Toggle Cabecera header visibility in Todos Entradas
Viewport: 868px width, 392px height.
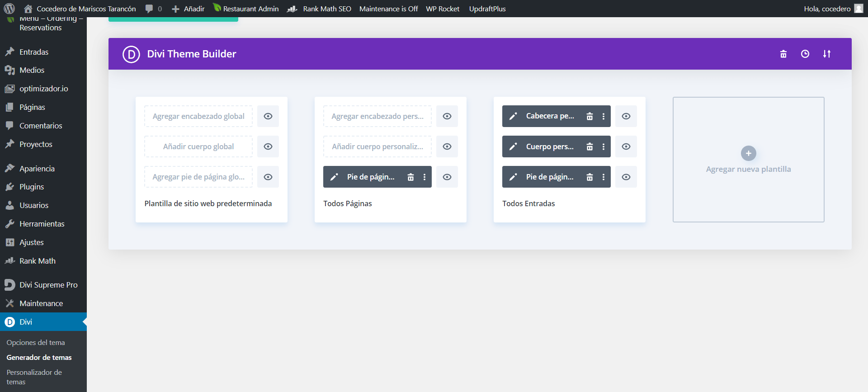click(626, 116)
